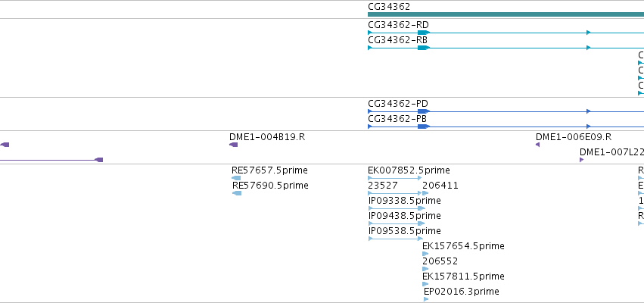Select the RE57690.5prime EST arrow
Image resolution: width=644 pixels, height=303 pixels.
(237, 193)
